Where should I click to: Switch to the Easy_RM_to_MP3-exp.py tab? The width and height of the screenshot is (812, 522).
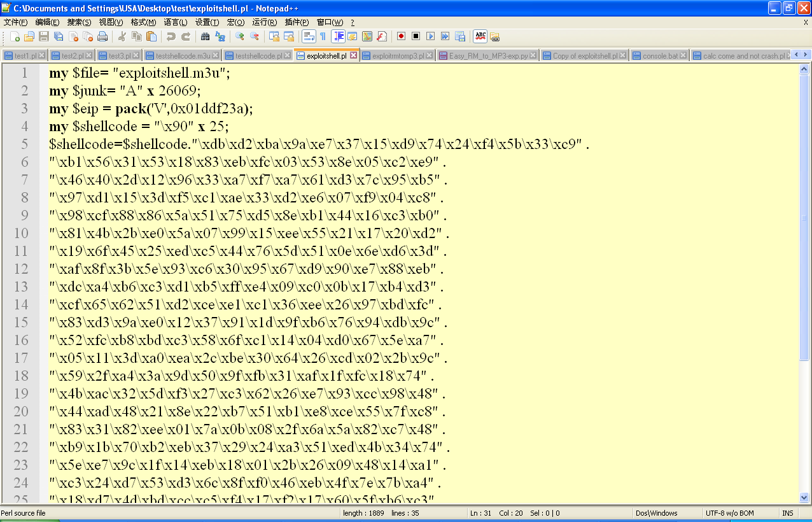point(489,56)
